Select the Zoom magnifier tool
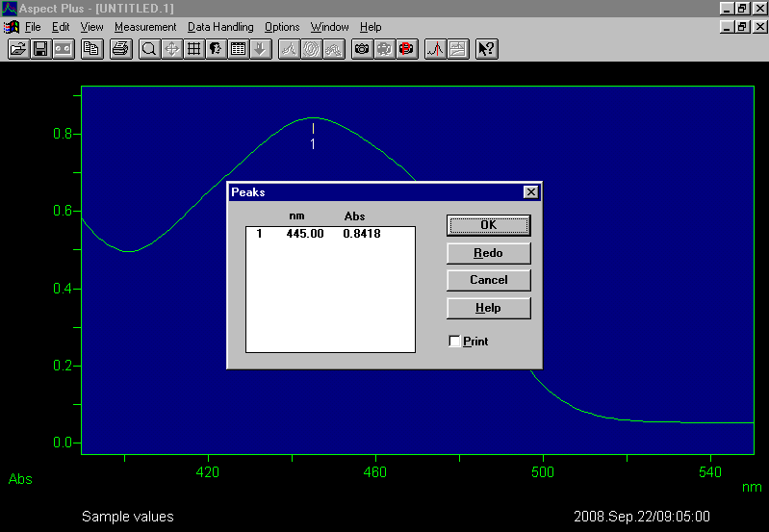Image resolution: width=769 pixels, height=532 pixels. pos(149,49)
